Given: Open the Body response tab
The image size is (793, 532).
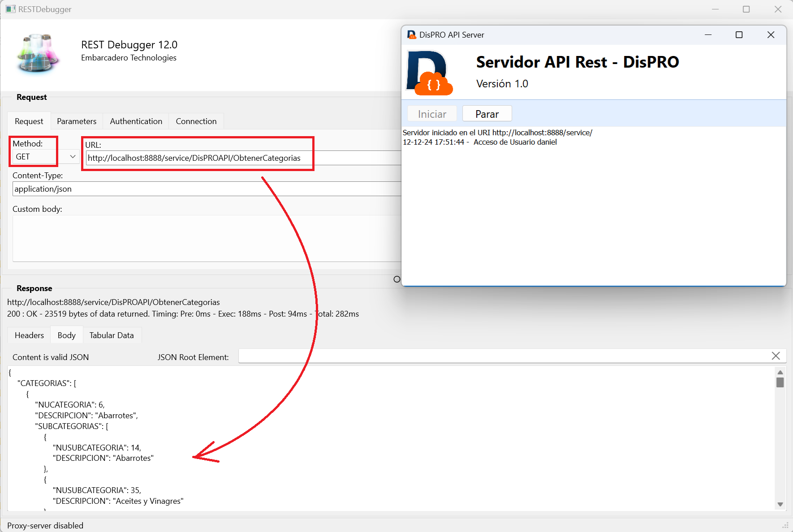Looking at the screenshot, I should point(67,335).
